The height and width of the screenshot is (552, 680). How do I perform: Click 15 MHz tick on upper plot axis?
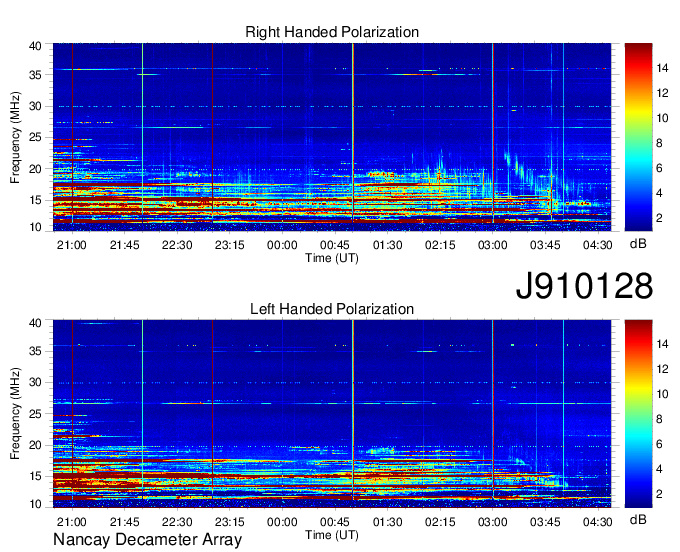point(36,200)
